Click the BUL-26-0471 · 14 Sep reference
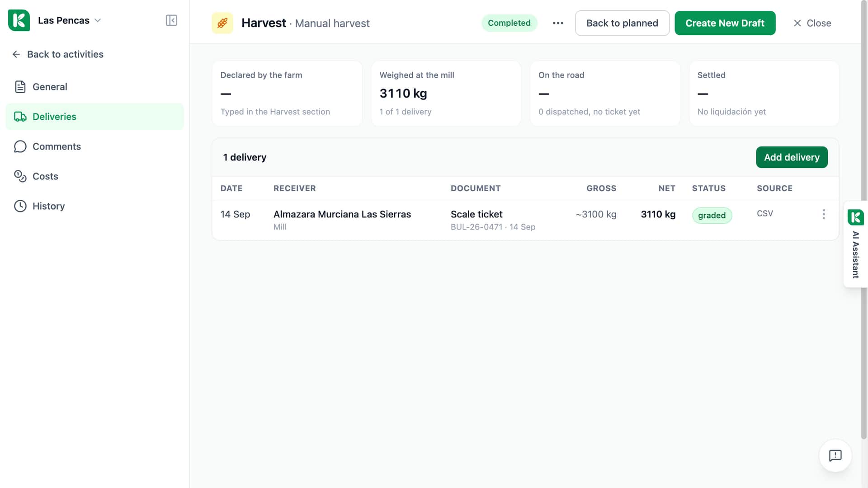The width and height of the screenshot is (868, 488). pyautogui.click(x=493, y=227)
